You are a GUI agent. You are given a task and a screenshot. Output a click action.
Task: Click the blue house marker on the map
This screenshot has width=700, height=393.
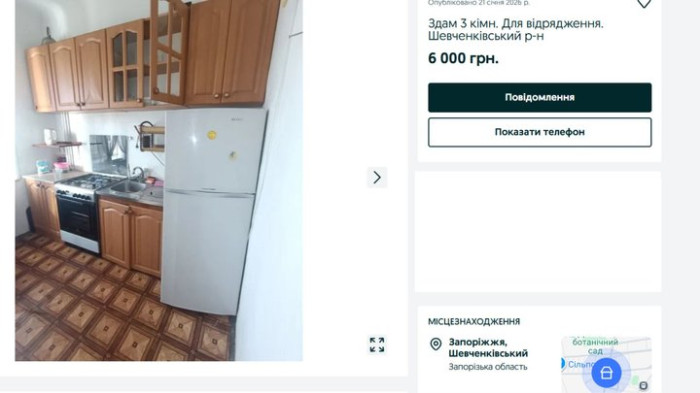click(x=606, y=372)
